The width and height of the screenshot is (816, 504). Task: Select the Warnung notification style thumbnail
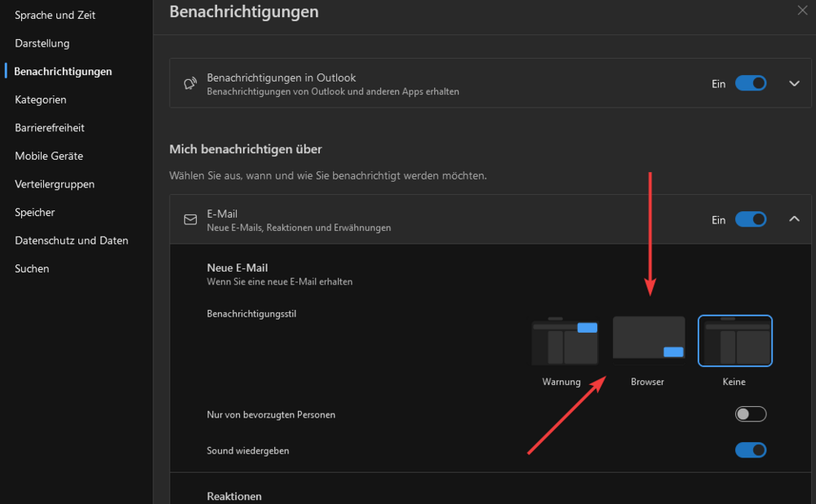click(x=561, y=343)
